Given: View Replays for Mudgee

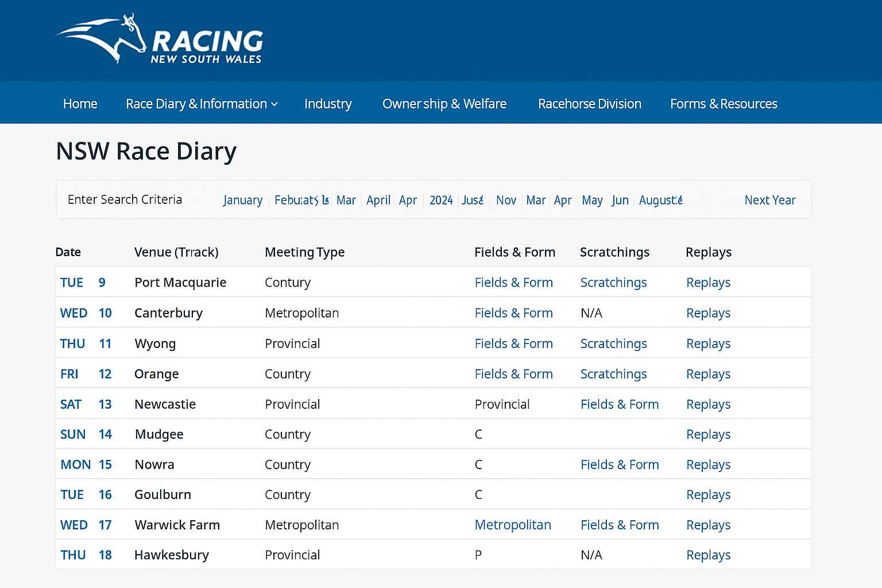Looking at the screenshot, I should [708, 434].
